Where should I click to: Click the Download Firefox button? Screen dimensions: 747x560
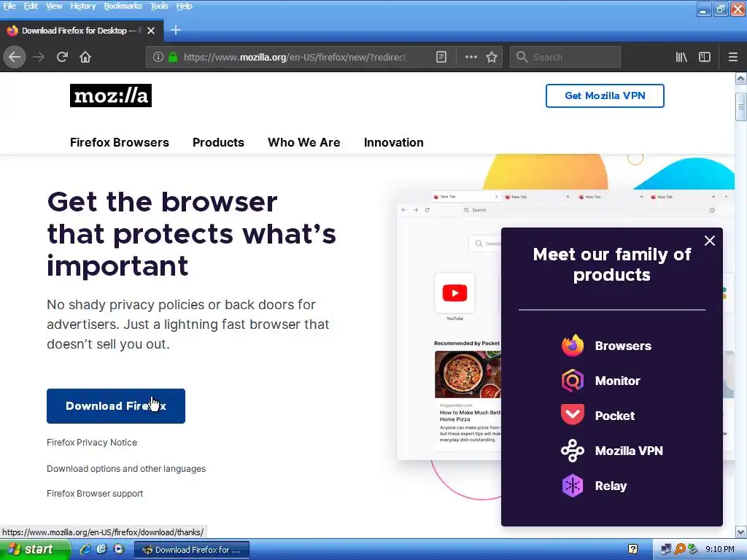pos(116,406)
